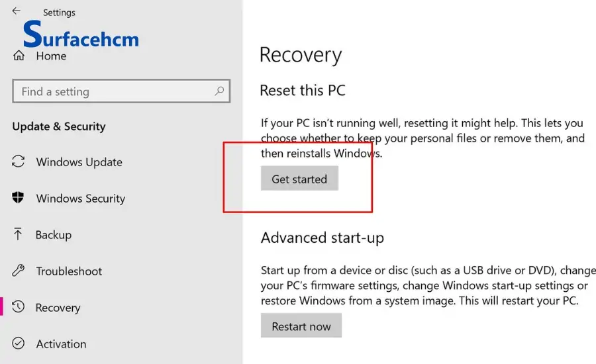Click the Windows Update sync arrows icon
596x364 pixels.
pos(19,161)
